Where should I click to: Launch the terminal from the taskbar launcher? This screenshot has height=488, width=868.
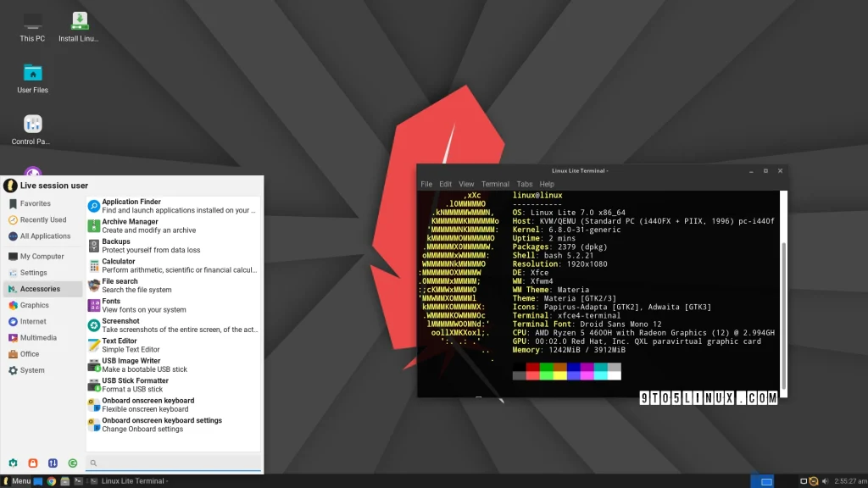tap(78, 481)
